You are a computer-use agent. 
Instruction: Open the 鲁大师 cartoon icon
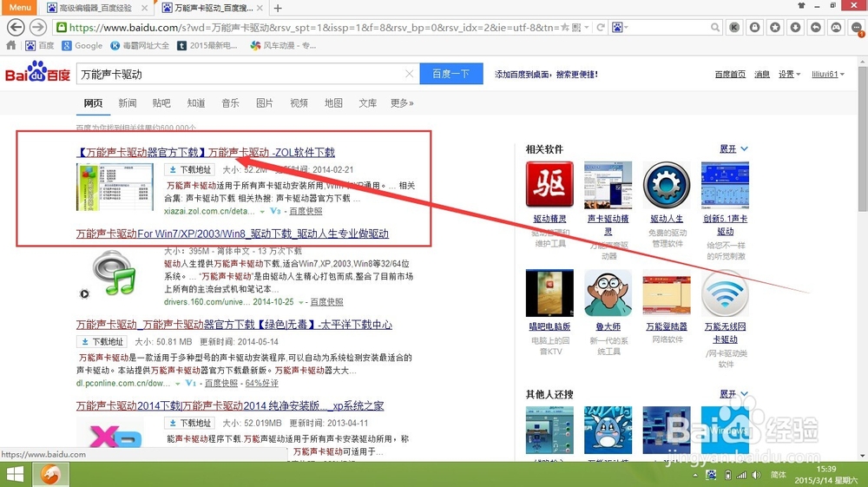608,293
